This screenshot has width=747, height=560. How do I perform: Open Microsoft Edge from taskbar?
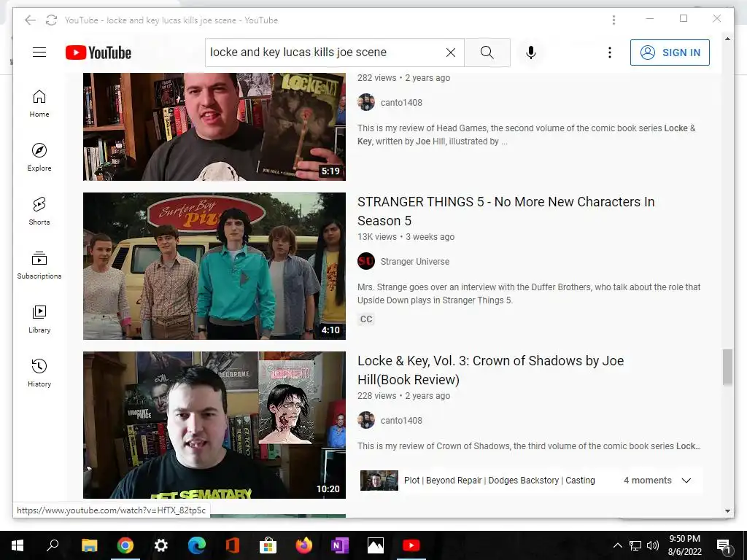pyautogui.click(x=197, y=545)
